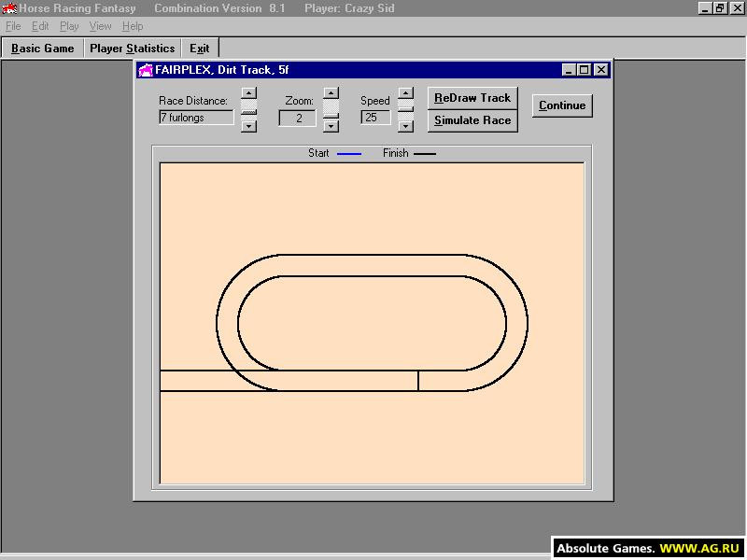The image size is (747, 560).
Task: Click the Horse Racing Fantasy app icon
Action: [9, 8]
